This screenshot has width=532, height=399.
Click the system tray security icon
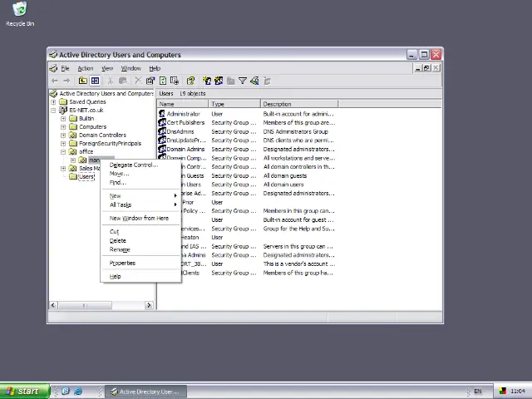[503, 392]
